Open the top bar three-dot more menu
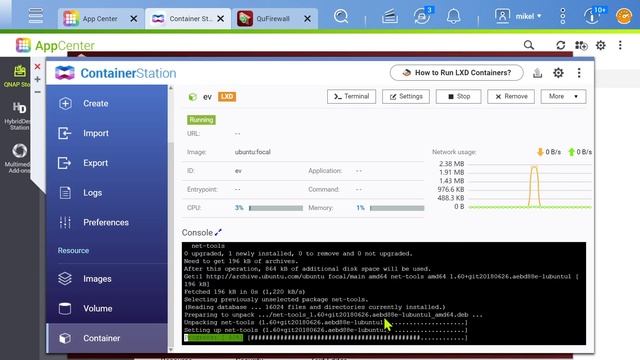Screen dimensions: 640x360 coord(563,16)
